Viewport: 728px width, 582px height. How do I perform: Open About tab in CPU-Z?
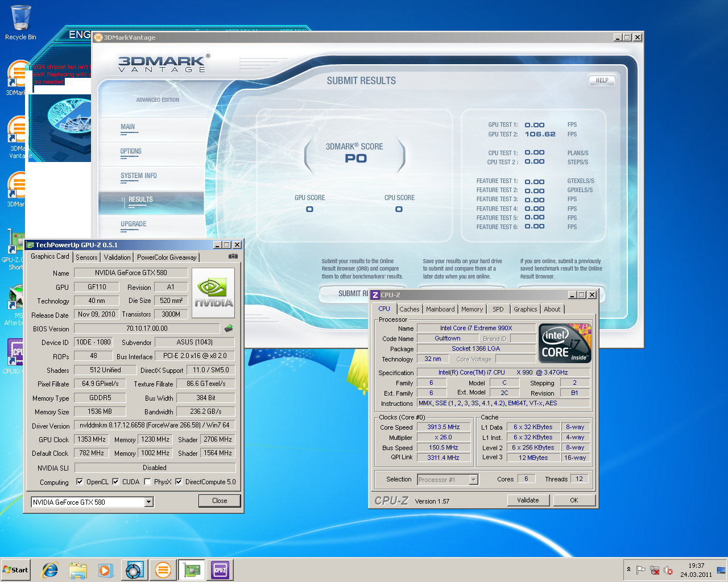(552, 309)
